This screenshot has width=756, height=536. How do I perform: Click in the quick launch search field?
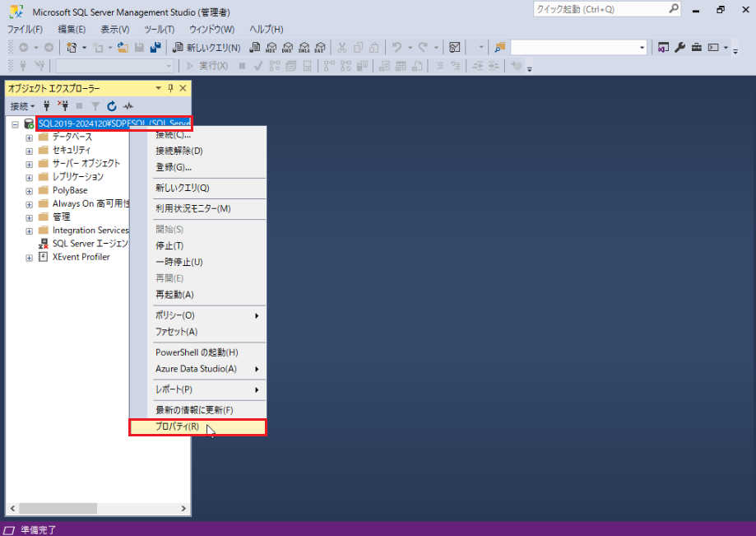click(x=601, y=9)
